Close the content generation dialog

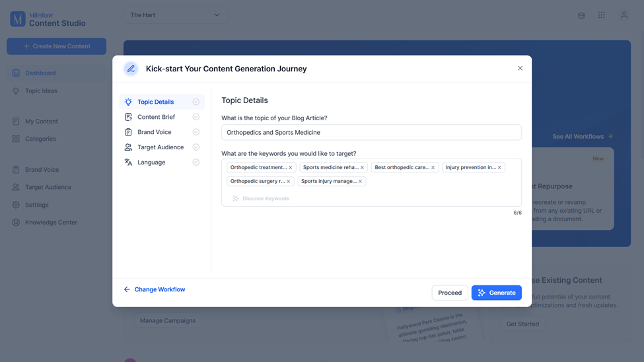click(520, 68)
